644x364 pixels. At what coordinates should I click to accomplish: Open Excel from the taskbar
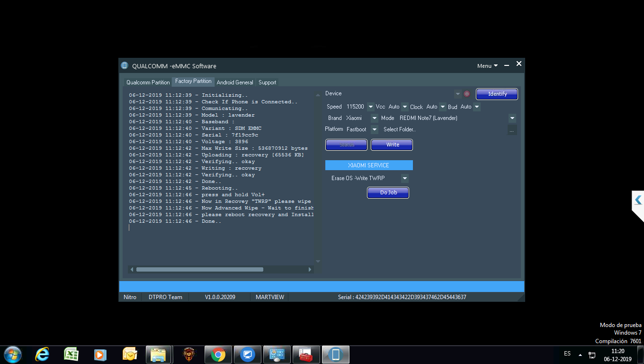pyautogui.click(x=72, y=354)
